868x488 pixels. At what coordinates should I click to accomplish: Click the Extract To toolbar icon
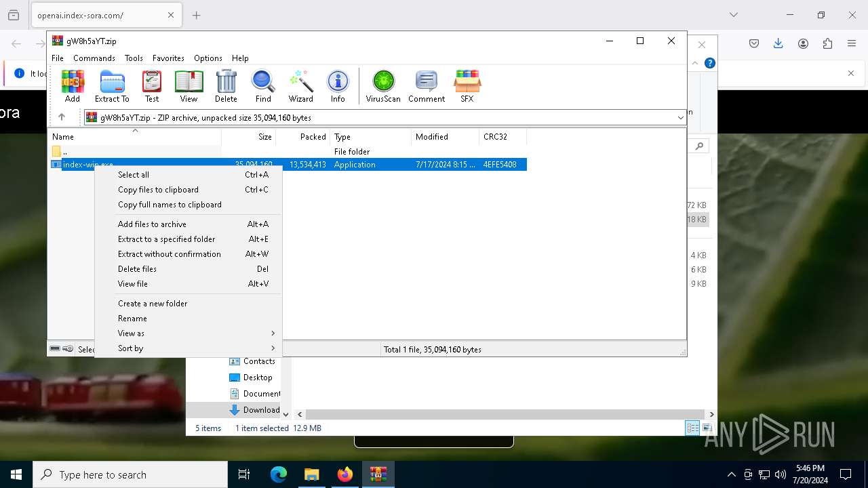click(x=112, y=86)
